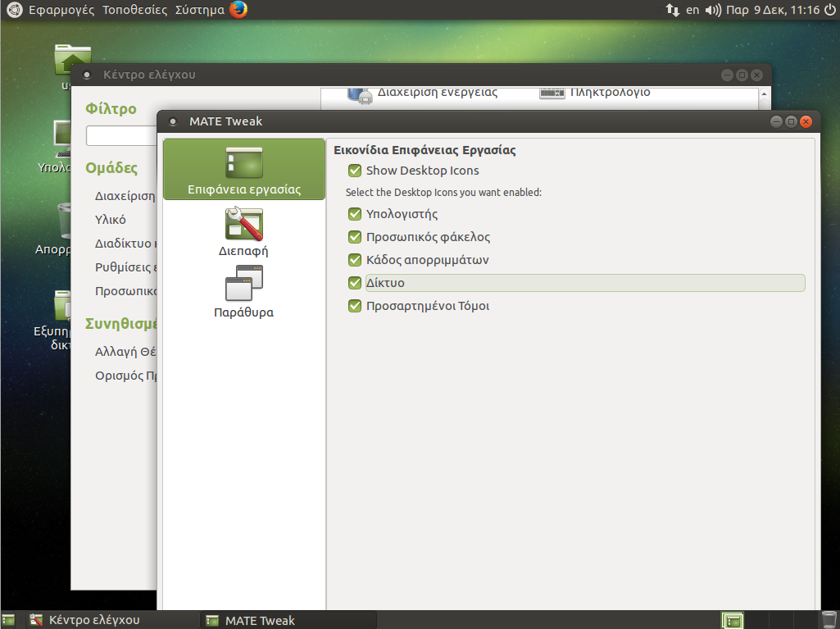Toggle the Προσαρτημένοι Τόμοι checkbox
The image size is (840, 629).
pyautogui.click(x=355, y=306)
